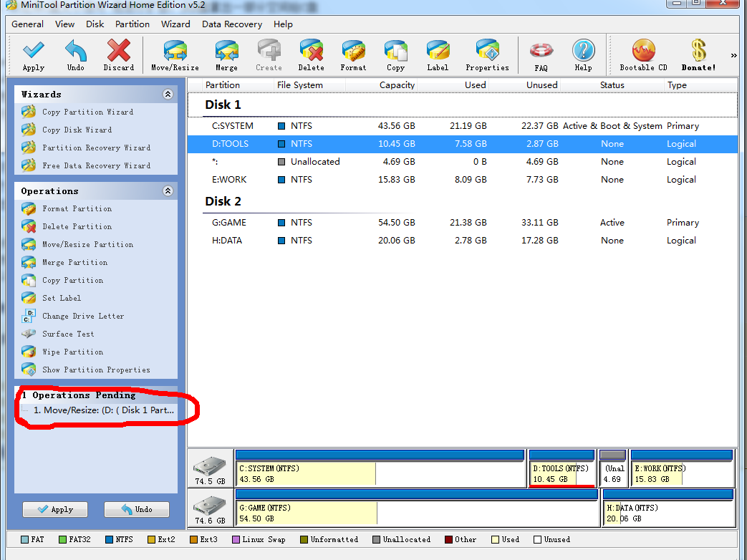This screenshot has height=560, width=747.
Task: Select G:GAME block in disk map
Action: pos(417,508)
